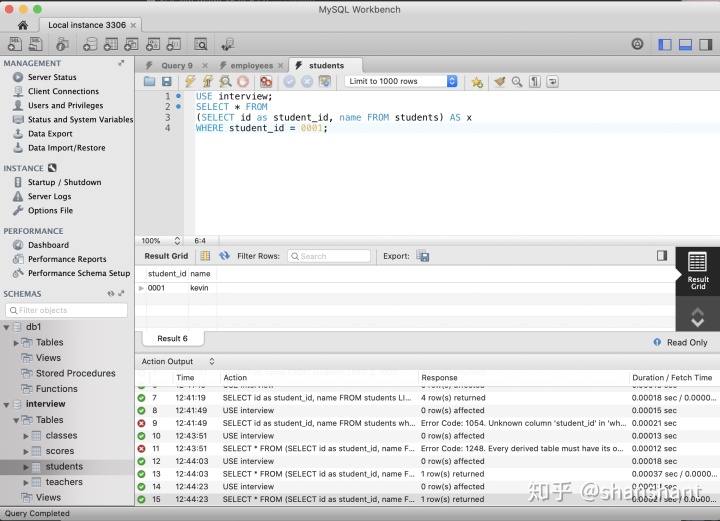Collapse Tables under interview schema
The image size is (720, 521).
16,420
